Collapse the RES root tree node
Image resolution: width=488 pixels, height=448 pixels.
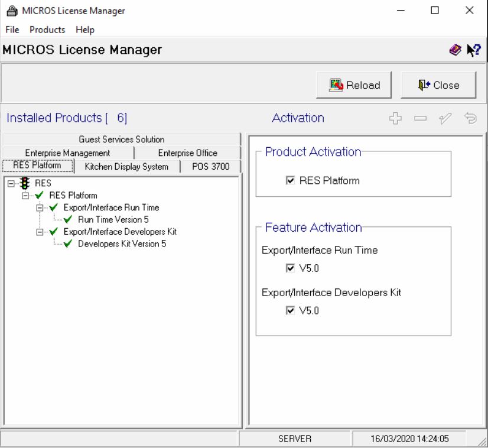(11, 183)
